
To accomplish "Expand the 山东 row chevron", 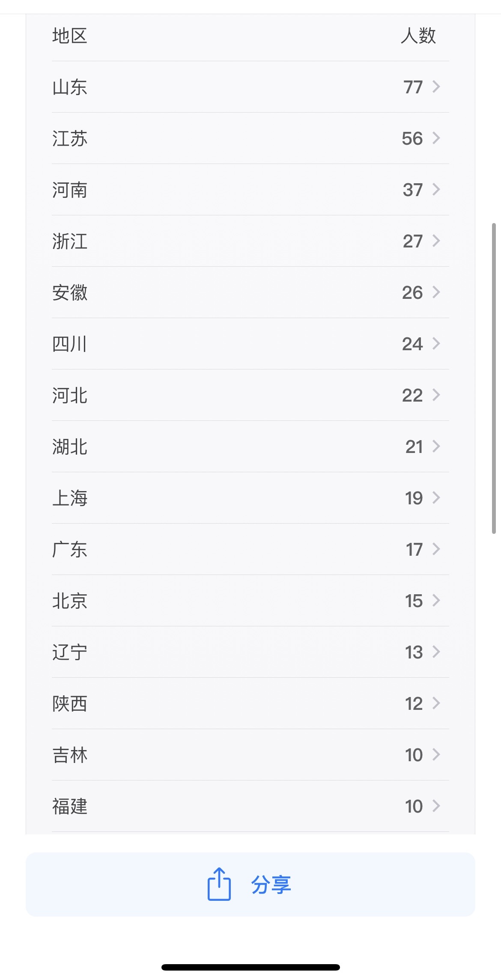I will coord(436,87).
